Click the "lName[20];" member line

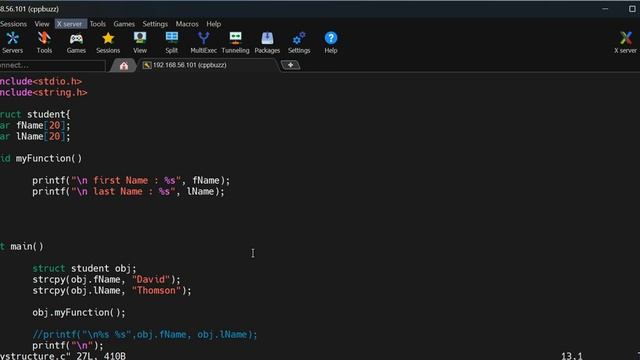(43, 137)
